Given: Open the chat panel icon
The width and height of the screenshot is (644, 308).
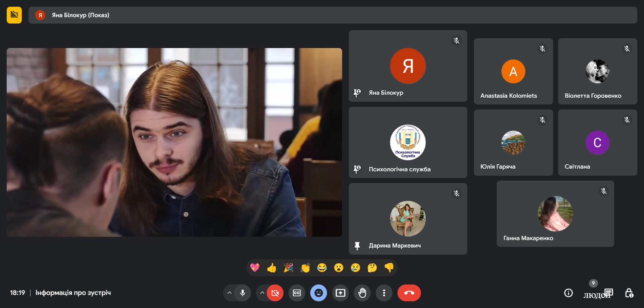Looking at the screenshot, I should click(x=609, y=293).
